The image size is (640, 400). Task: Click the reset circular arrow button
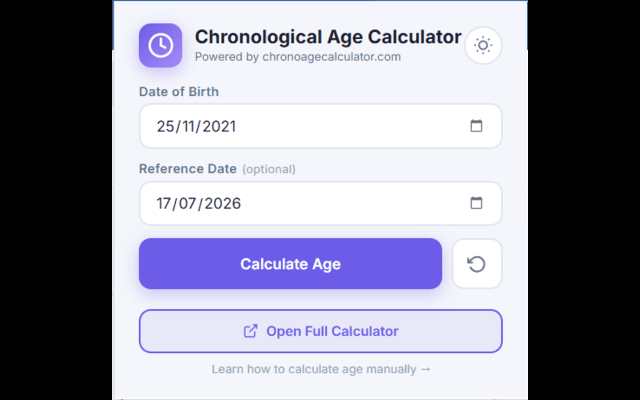[477, 264]
